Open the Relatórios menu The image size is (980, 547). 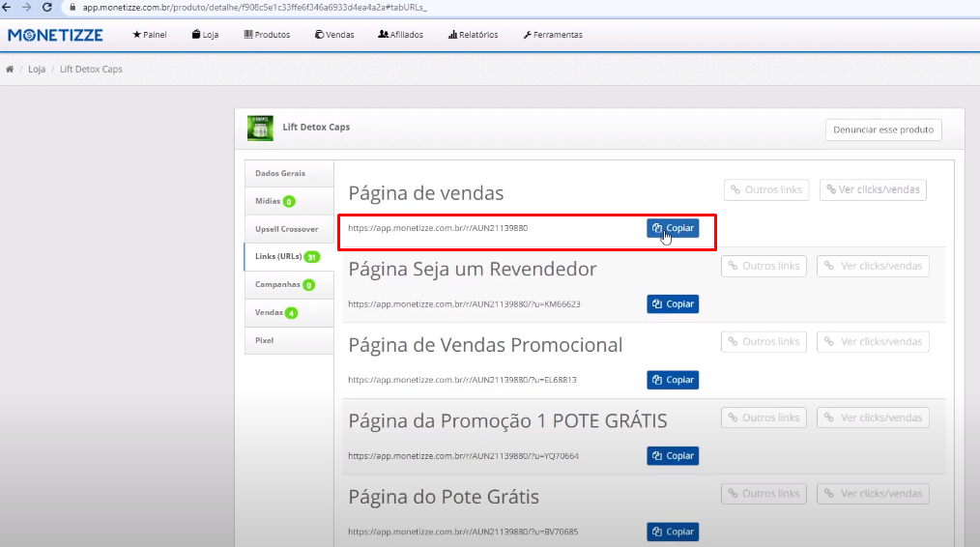point(474,35)
